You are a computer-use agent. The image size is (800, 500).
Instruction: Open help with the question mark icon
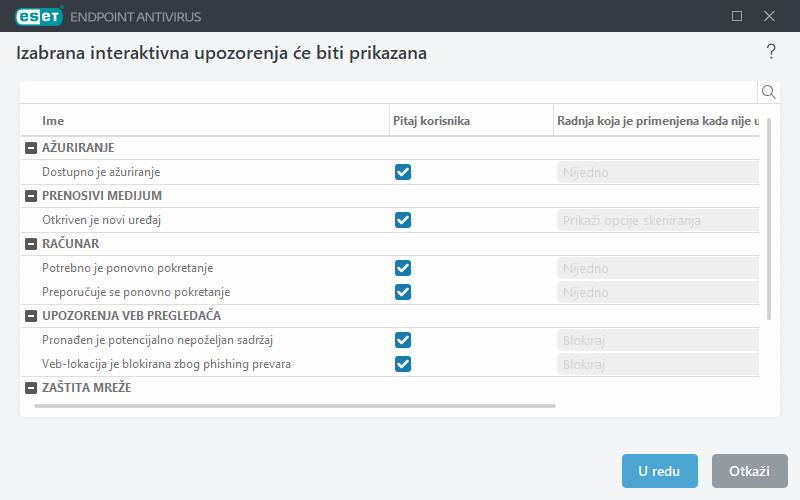pos(771,52)
